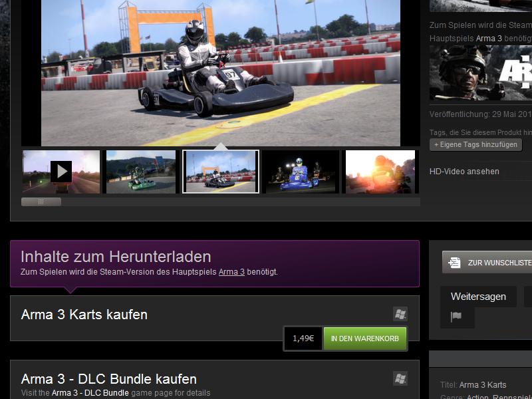Click the flag report icon
532x399 pixels.
tap(456, 317)
